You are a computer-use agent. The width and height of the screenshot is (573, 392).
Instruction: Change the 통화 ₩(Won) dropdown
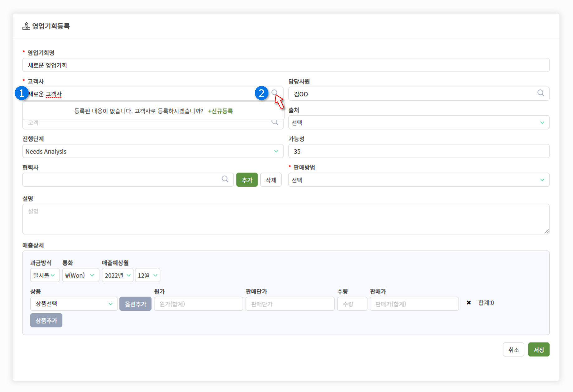click(80, 275)
